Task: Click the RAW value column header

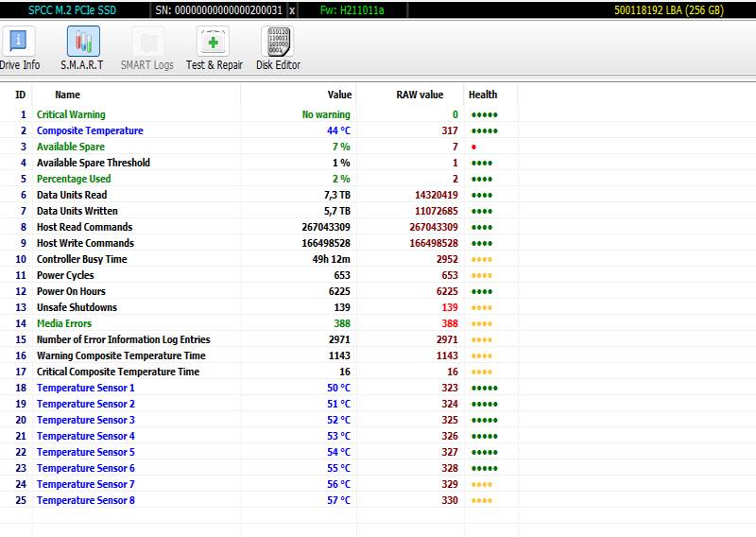Action: (420, 95)
